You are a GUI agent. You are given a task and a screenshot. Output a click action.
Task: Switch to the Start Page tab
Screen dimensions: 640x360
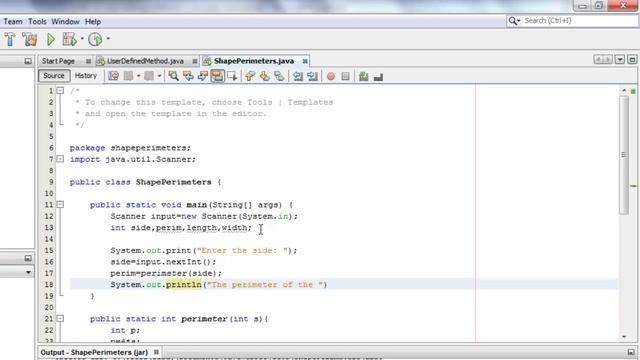pos(58,61)
